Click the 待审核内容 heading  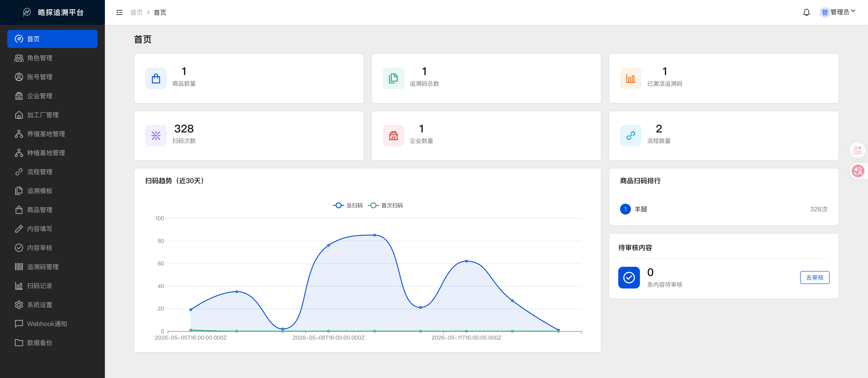(x=635, y=248)
